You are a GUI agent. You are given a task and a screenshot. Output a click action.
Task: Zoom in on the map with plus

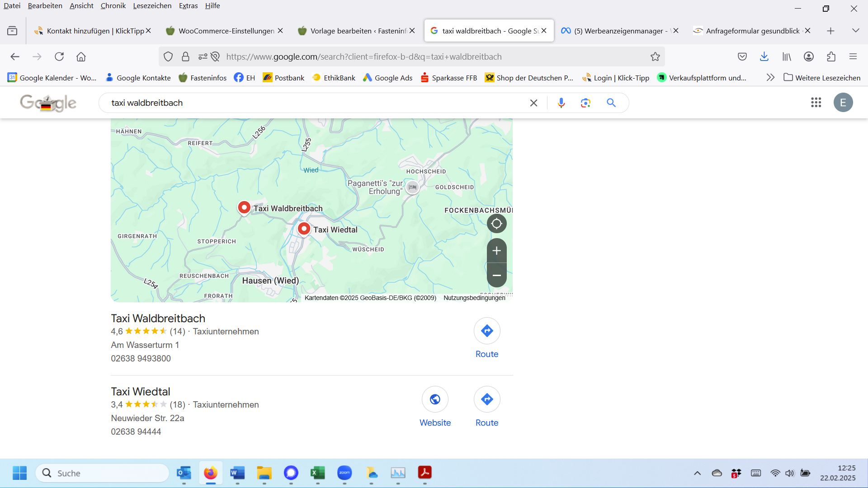point(496,251)
